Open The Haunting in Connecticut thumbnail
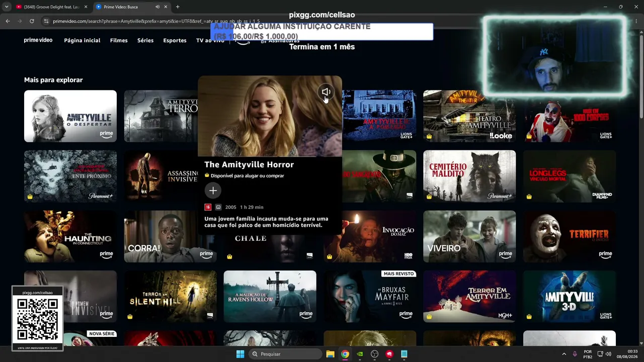Screen dimensions: 644x362 tap(70, 236)
